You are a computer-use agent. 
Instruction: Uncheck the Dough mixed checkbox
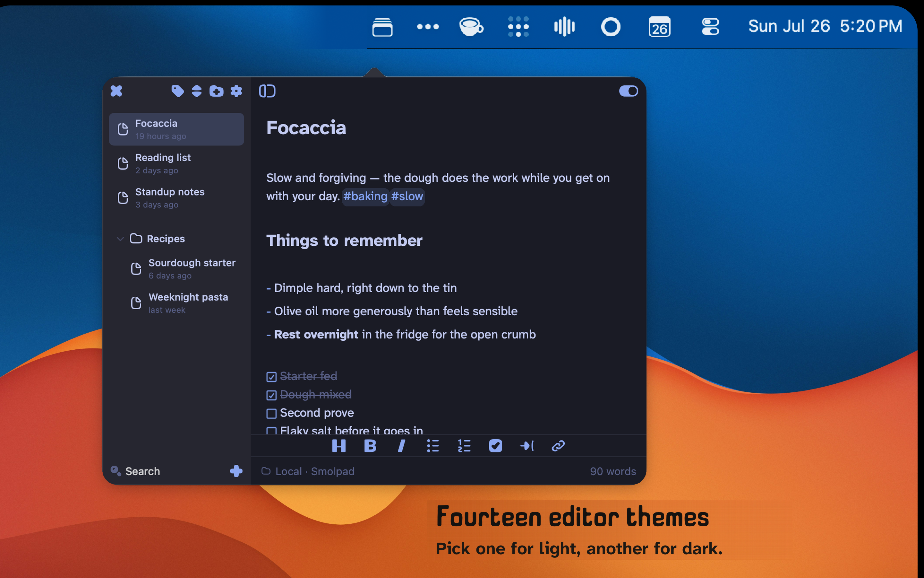point(271,395)
